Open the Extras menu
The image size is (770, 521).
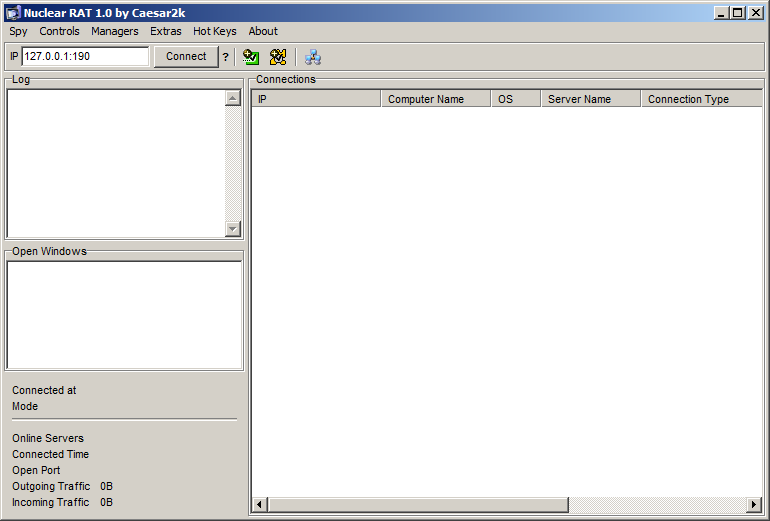(x=166, y=31)
